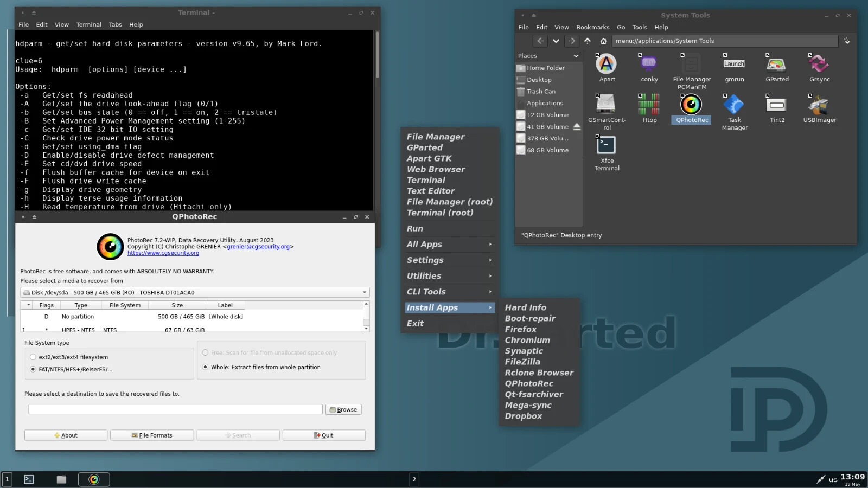Launch the Htop icon in System Tools
Image resolution: width=868 pixels, height=488 pixels.
pos(649,108)
